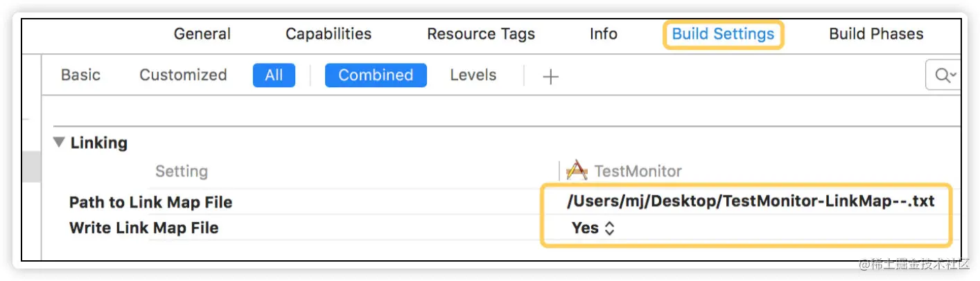Click the TestMonitor target app icon
Screen dimensions: 980x281
coord(577,170)
